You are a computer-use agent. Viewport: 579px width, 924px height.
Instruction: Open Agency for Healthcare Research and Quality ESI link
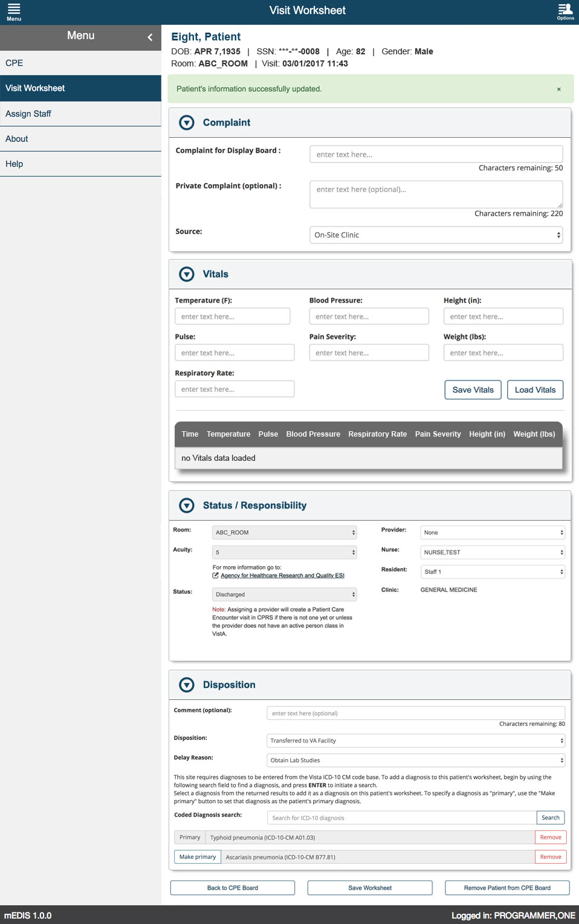pyautogui.click(x=282, y=576)
